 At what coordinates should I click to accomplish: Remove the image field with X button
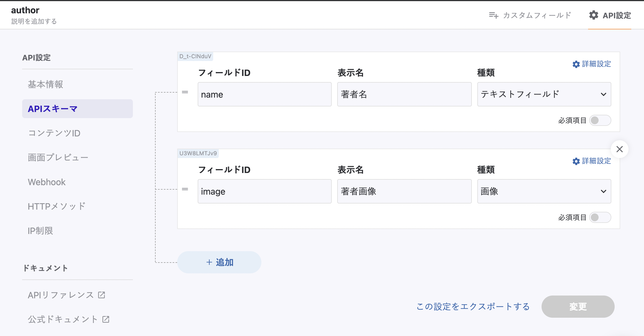(620, 149)
